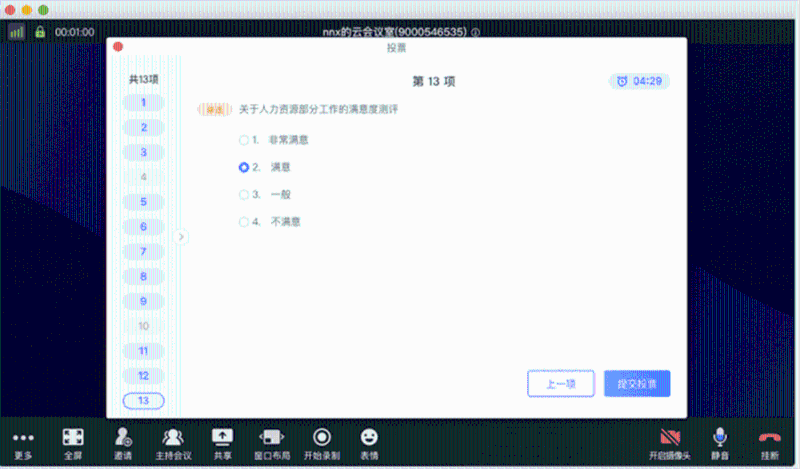Submit the vote with 提交投票

pos(637,384)
